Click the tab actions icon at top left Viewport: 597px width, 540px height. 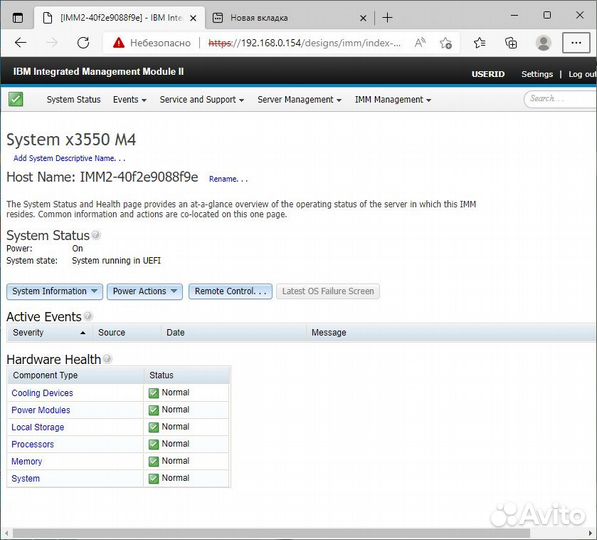pyautogui.click(x=18, y=18)
